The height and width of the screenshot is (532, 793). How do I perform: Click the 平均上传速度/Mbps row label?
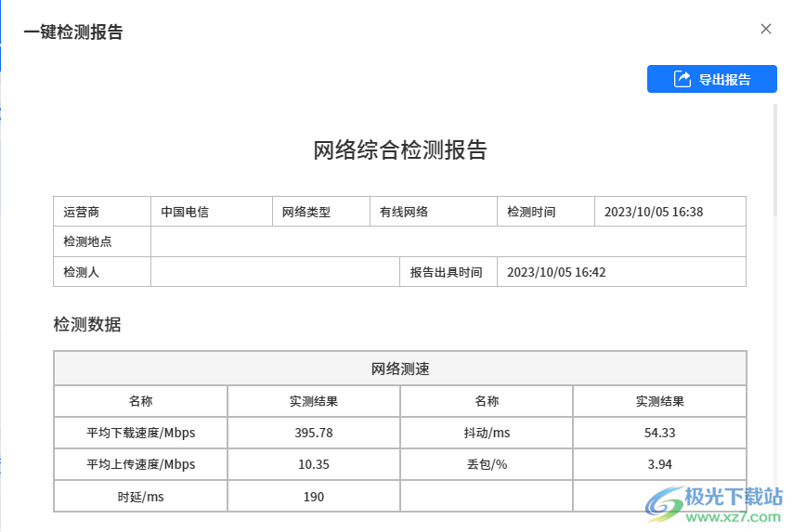(x=140, y=464)
